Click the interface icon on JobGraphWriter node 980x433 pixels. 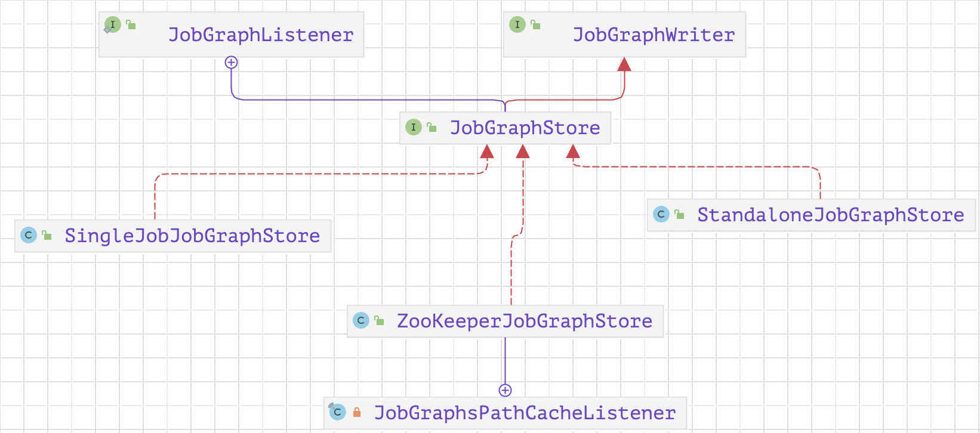pos(517,24)
